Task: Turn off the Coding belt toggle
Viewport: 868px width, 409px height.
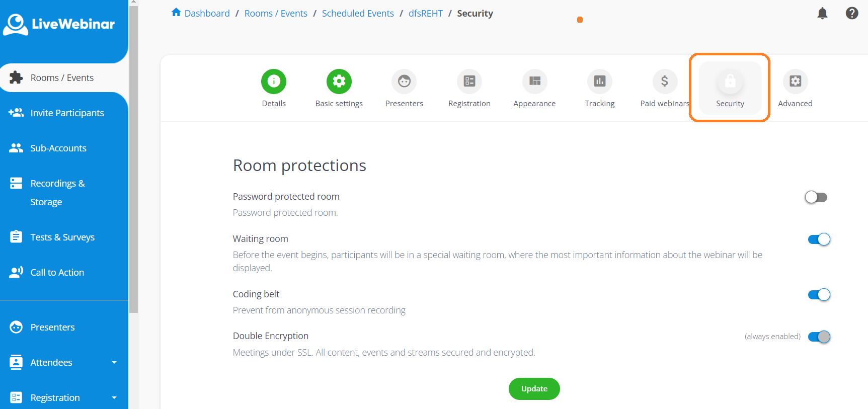Action: click(x=819, y=295)
